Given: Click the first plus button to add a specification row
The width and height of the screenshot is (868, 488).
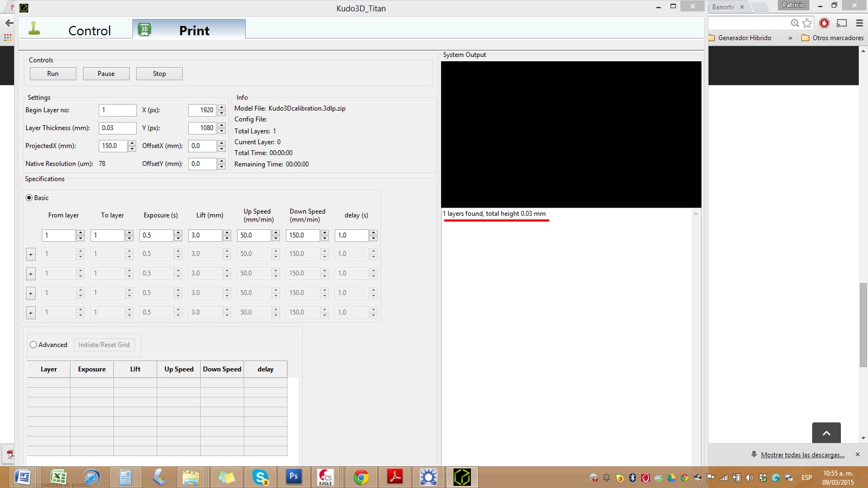Looking at the screenshot, I should point(31,254).
